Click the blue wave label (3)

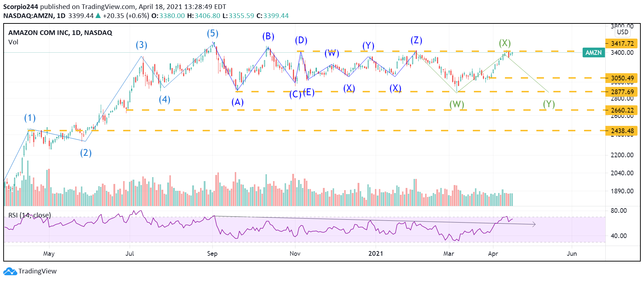[x=142, y=45]
